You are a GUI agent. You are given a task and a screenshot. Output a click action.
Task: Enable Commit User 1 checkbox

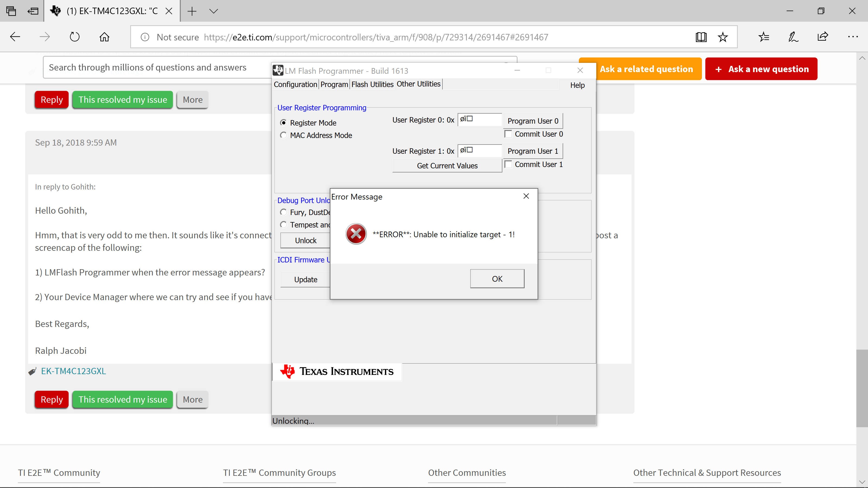509,164
